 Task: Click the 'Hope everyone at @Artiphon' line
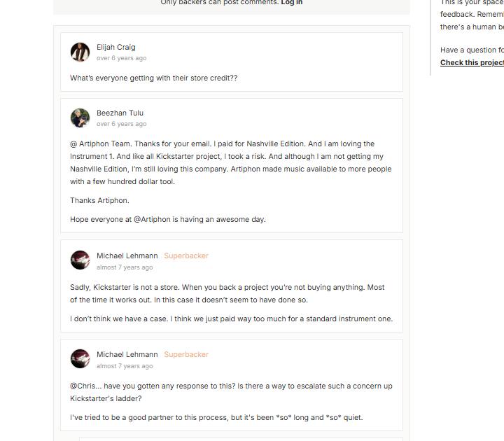click(x=168, y=219)
